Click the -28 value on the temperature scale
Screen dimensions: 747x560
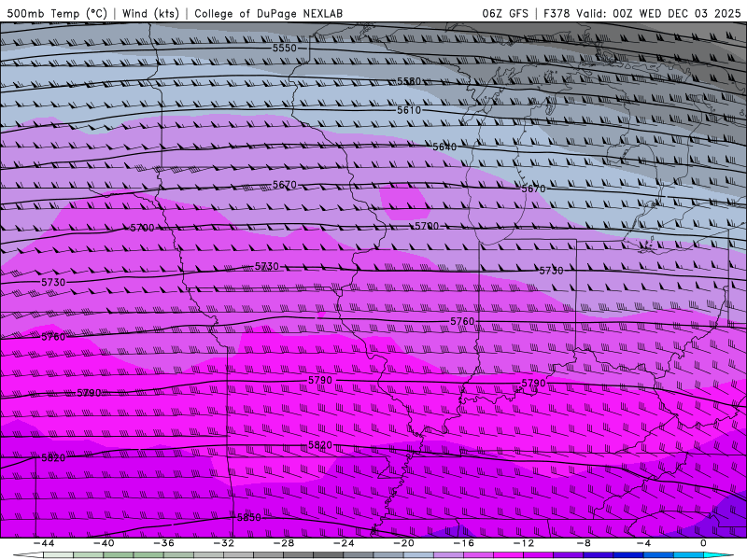284,543
